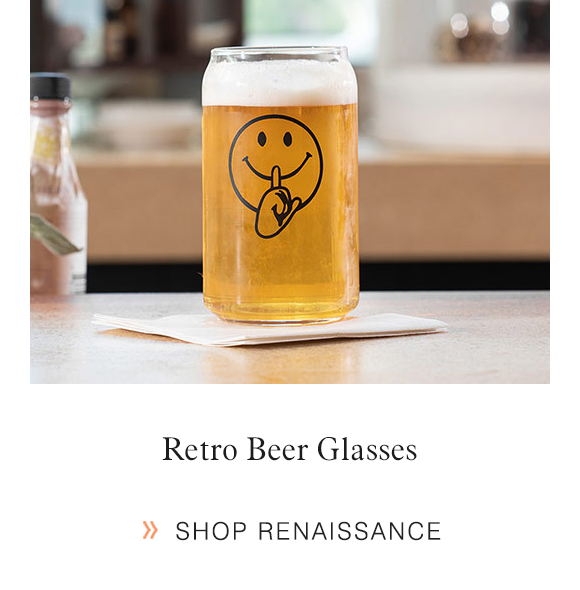This screenshot has height=590, width=580.
Task: Open the SHOP RENAISSANCE link
Action: (291, 530)
